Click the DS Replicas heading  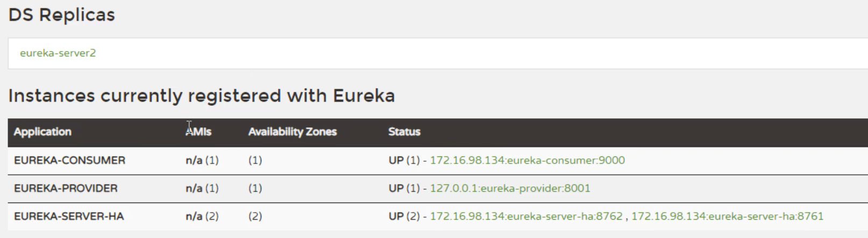coord(62,15)
